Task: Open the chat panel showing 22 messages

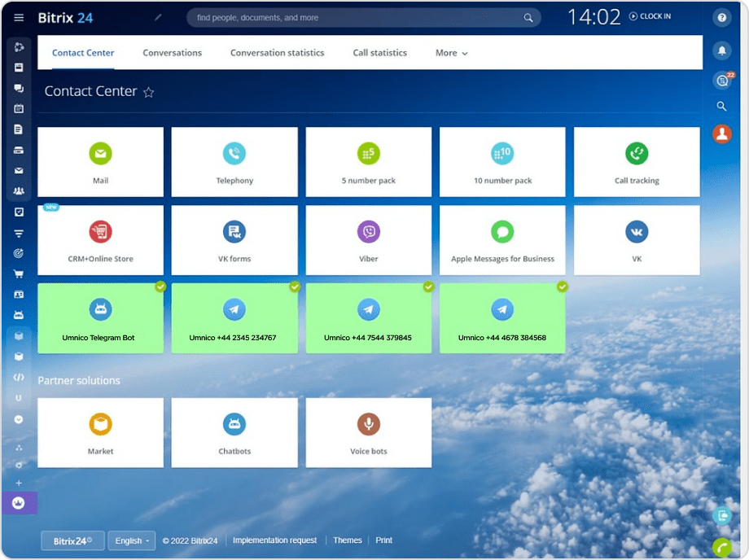Action: click(x=721, y=80)
